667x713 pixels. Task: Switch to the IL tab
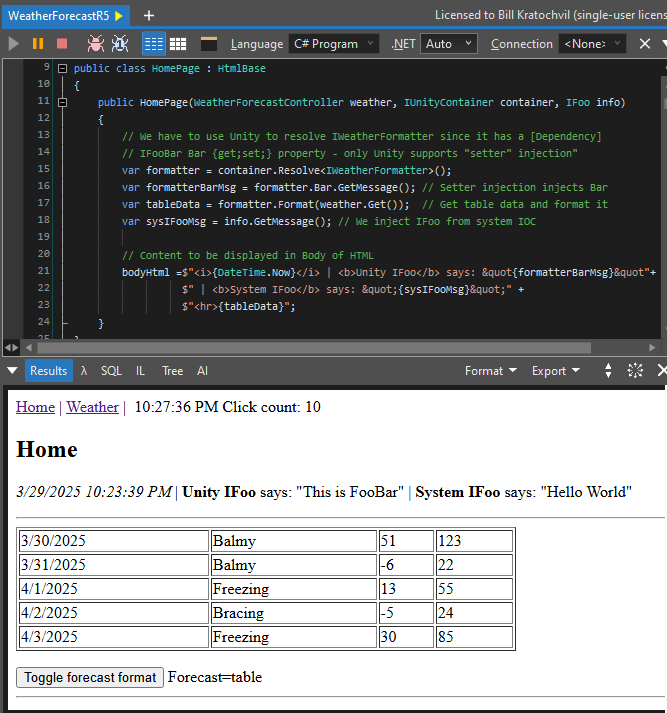140,371
